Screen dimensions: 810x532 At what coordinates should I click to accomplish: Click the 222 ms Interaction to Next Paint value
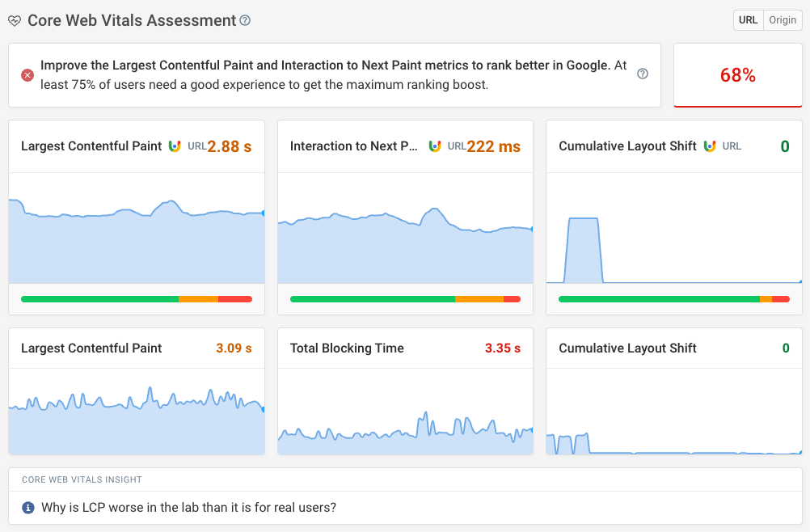point(495,146)
